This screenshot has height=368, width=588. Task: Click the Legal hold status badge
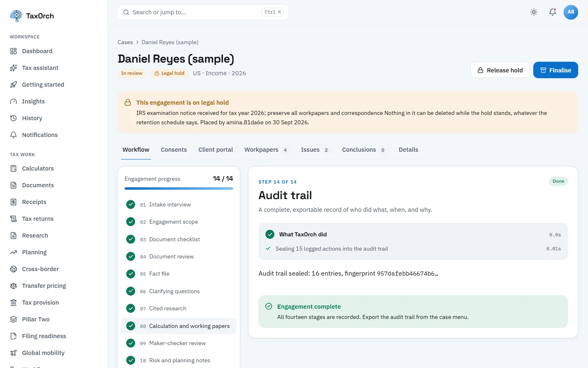[x=169, y=73]
